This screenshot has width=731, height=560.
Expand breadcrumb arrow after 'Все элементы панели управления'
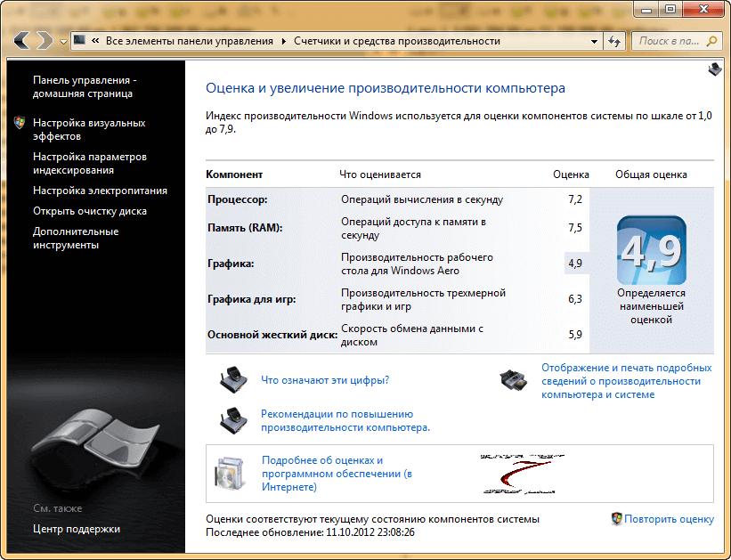283,41
